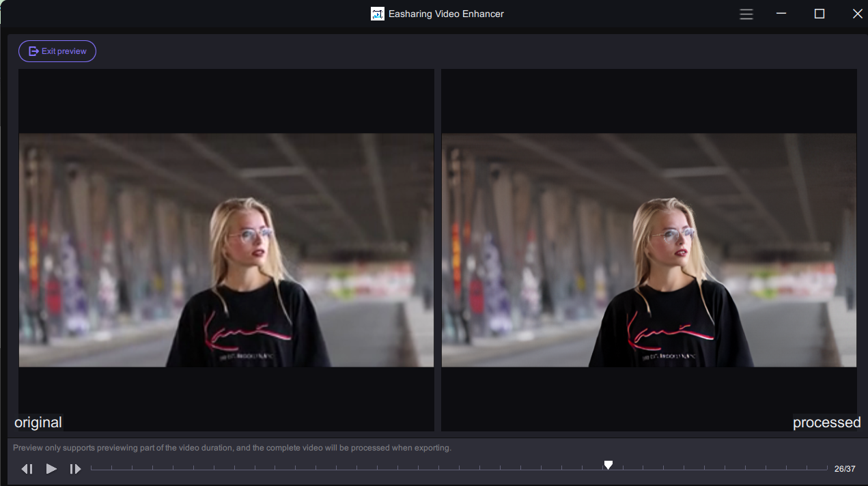Jump to the timeline's last tick
This screenshot has width=868, height=486.
click(827, 468)
